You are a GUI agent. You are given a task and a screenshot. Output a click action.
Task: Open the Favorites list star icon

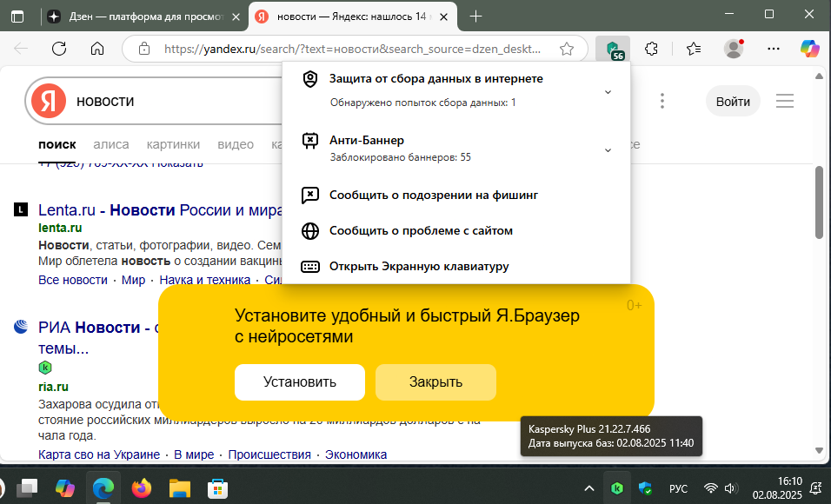click(693, 50)
